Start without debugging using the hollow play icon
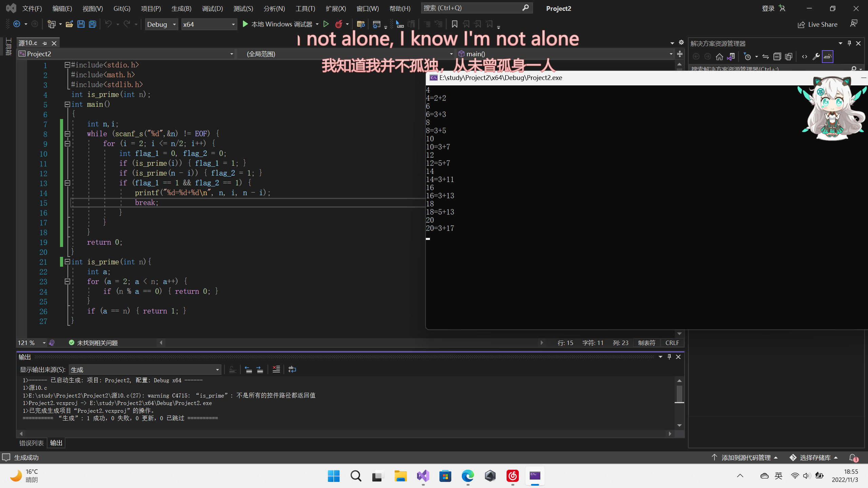The image size is (868, 488). [326, 24]
